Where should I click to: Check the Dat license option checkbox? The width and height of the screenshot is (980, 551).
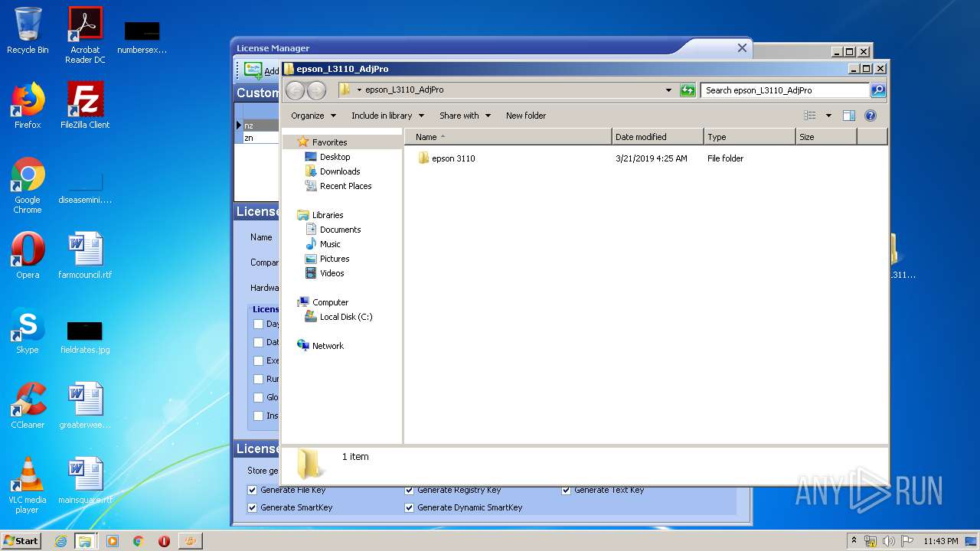click(x=259, y=342)
